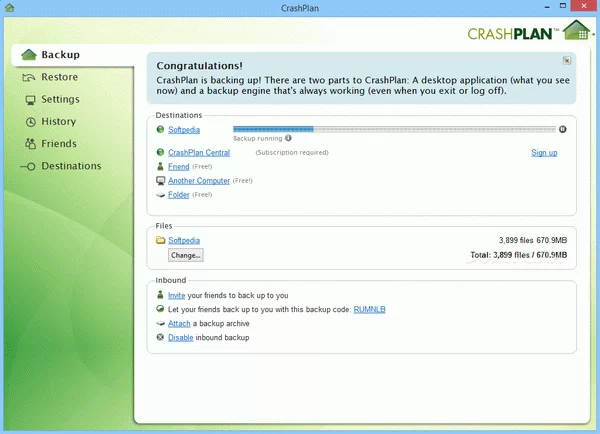Click the backup running info icon
The height and width of the screenshot is (434, 600).
point(289,138)
